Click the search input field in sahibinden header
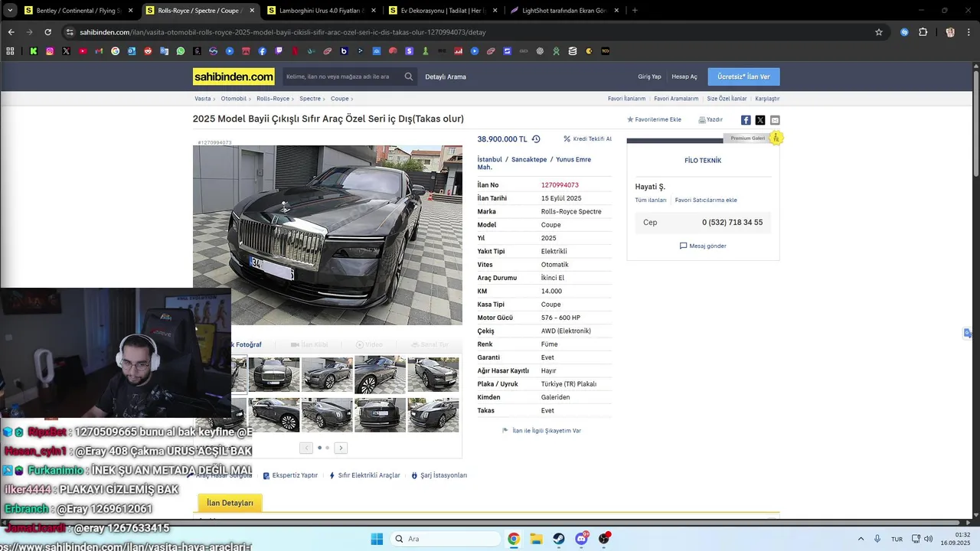980x551 pixels. pos(341,77)
